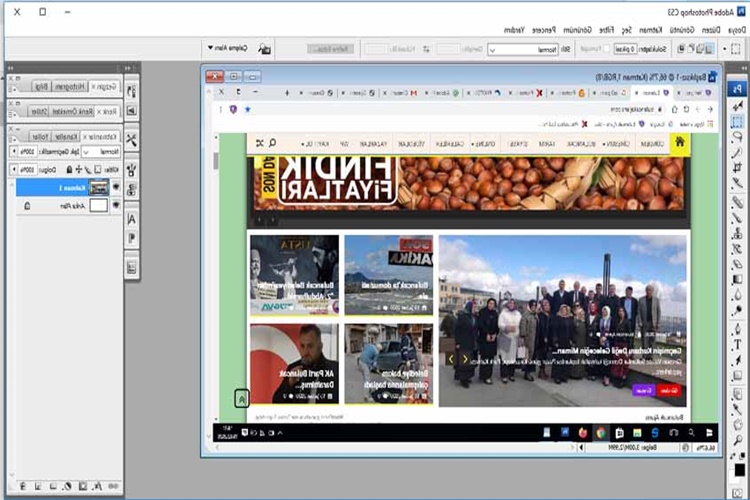Open the layer blend mode Normal dropdown
This screenshot has width=750, height=500.
tap(101, 152)
